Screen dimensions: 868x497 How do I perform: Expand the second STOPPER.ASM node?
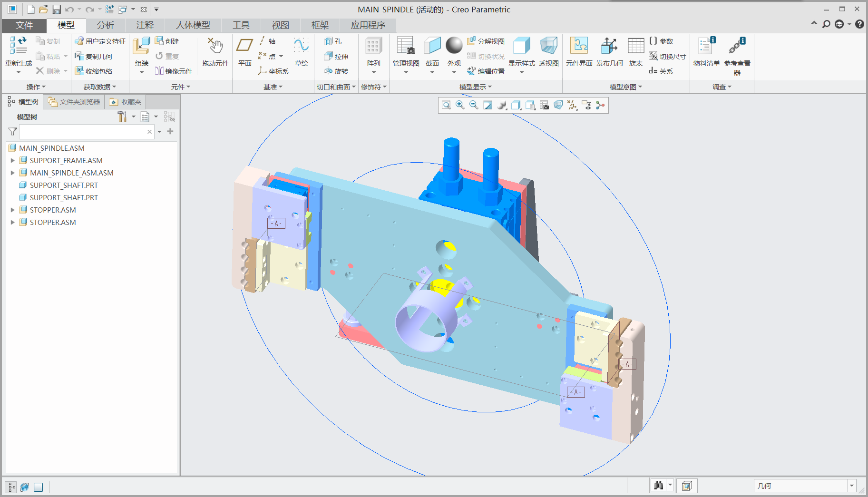pyautogui.click(x=13, y=223)
